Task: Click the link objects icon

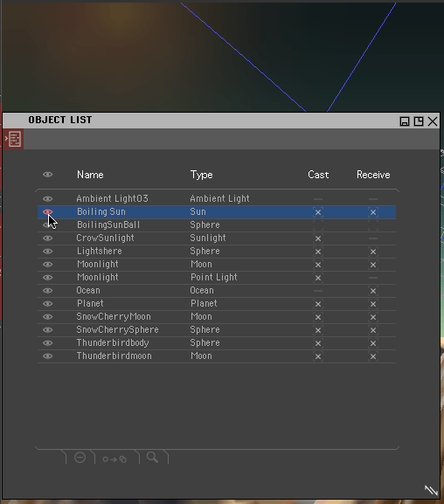Action: click(114, 459)
